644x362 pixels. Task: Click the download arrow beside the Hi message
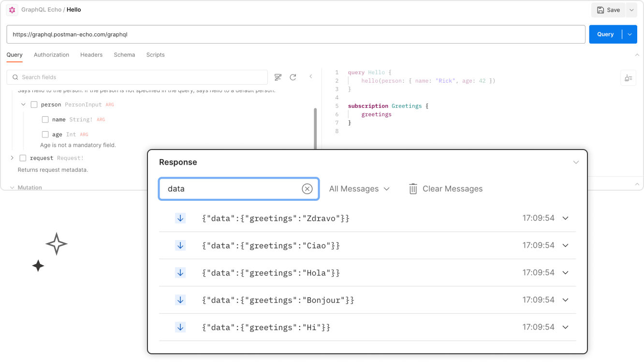[x=180, y=327]
